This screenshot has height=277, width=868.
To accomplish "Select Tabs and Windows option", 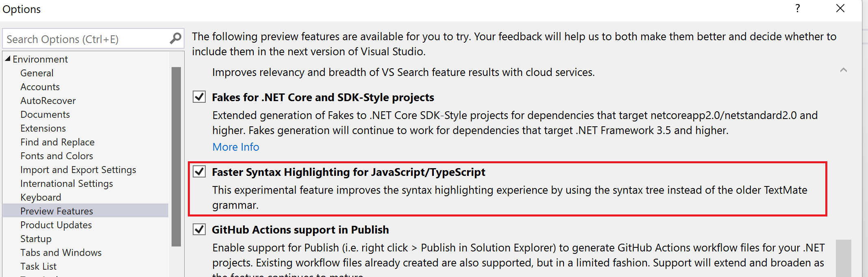I will tap(61, 252).
